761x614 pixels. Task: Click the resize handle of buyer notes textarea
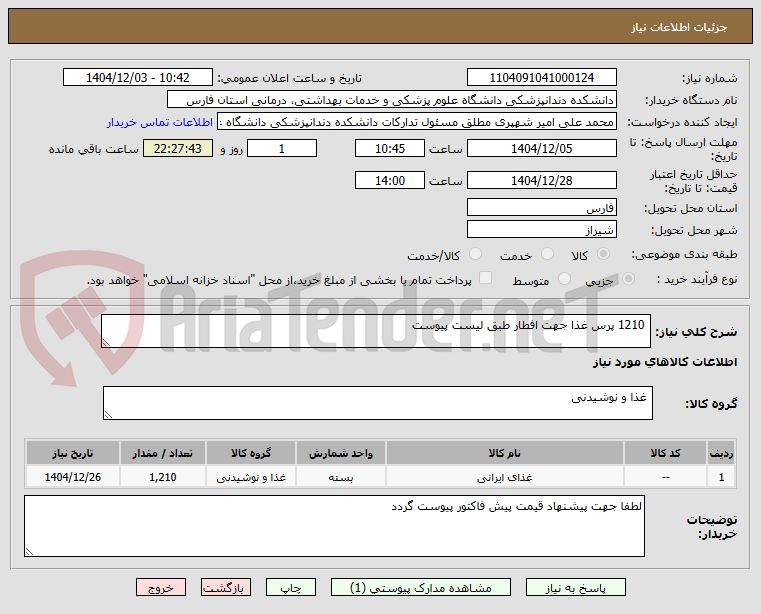29,552
